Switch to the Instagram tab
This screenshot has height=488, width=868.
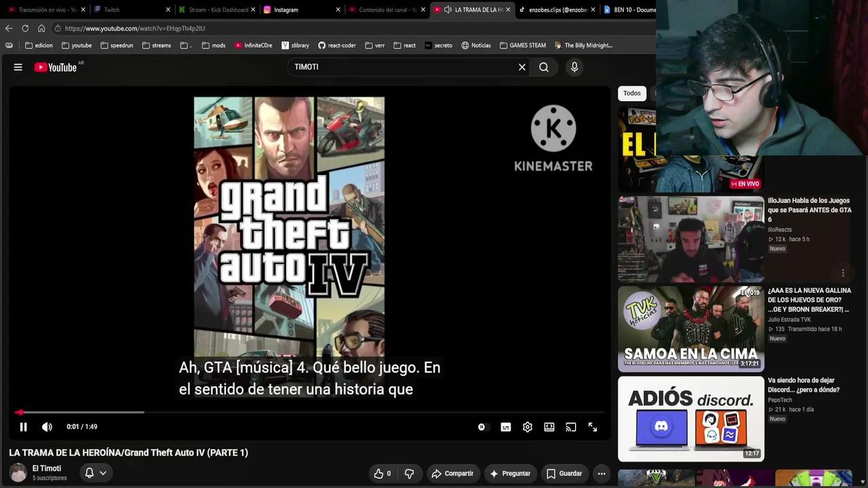[x=301, y=9]
